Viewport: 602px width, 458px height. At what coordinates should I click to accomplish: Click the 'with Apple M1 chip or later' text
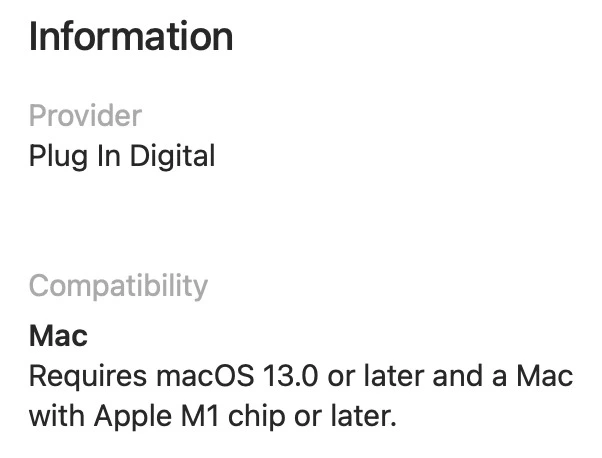pyautogui.click(x=213, y=416)
